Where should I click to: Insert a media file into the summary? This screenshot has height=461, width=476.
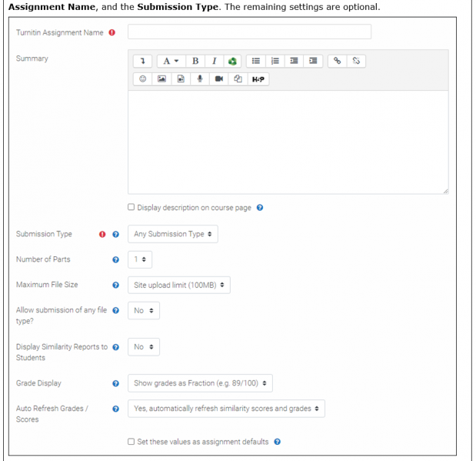click(x=181, y=79)
